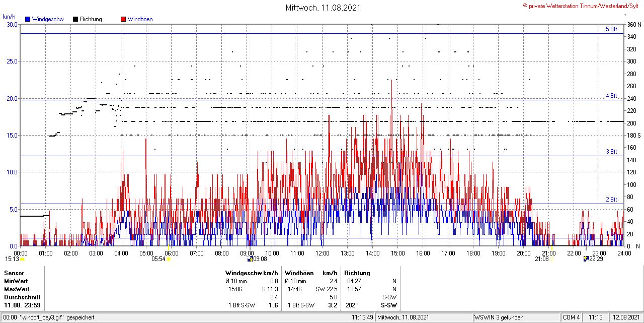
Task: Click the Windböen legend label
Action: point(140,19)
